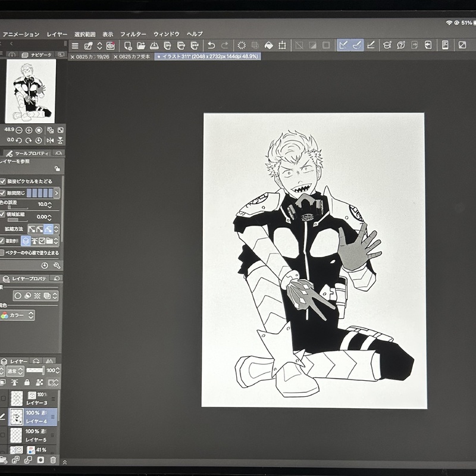Zoom out with the Navigator minus button
Viewport: 476px width, 476px height.
click(19, 130)
